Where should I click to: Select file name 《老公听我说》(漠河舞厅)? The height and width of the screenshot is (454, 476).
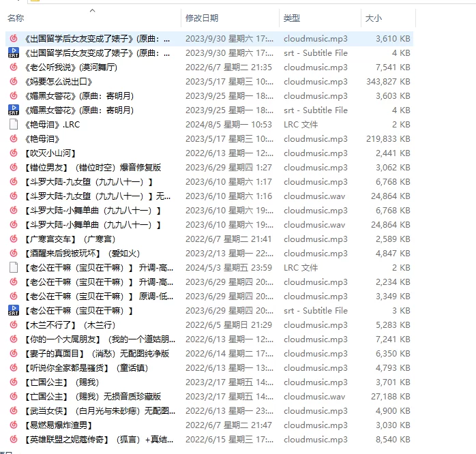coord(72,67)
